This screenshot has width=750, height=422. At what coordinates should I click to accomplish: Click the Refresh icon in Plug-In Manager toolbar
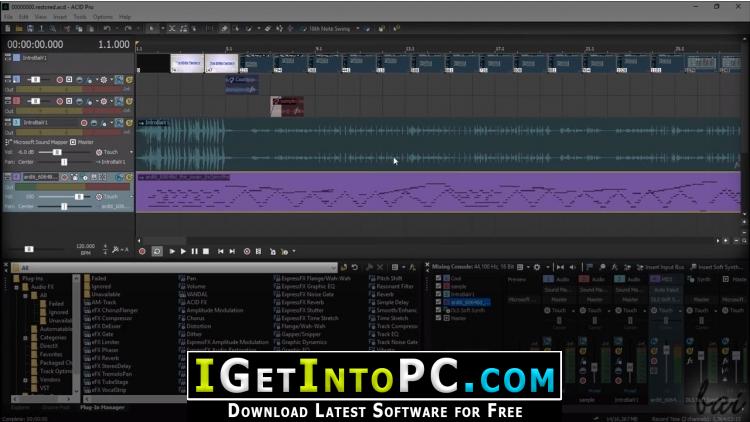tap(355, 267)
